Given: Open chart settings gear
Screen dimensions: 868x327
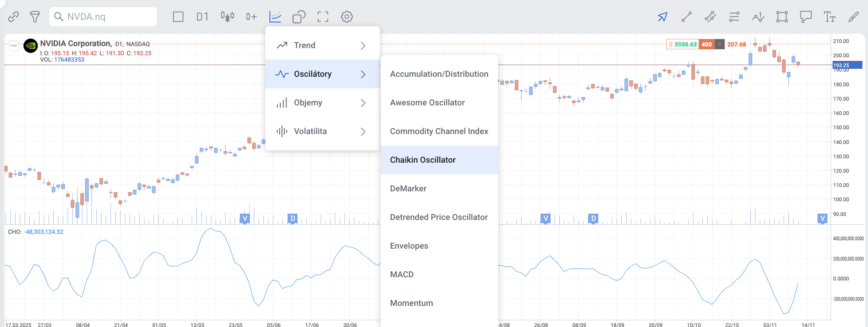Looking at the screenshot, I should tap(347, 17).
